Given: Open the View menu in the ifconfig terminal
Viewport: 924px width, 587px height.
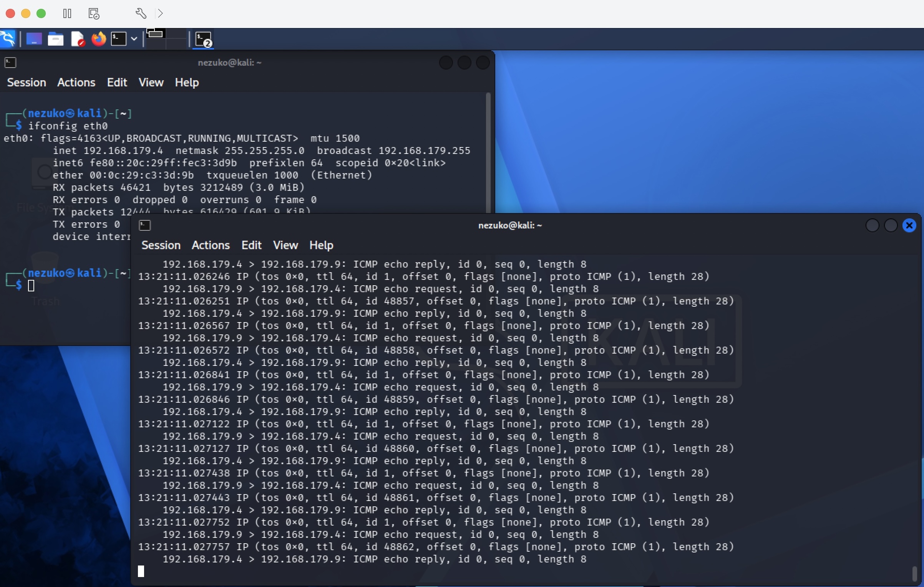Looking at the screenshot, I should pos(151,82).
